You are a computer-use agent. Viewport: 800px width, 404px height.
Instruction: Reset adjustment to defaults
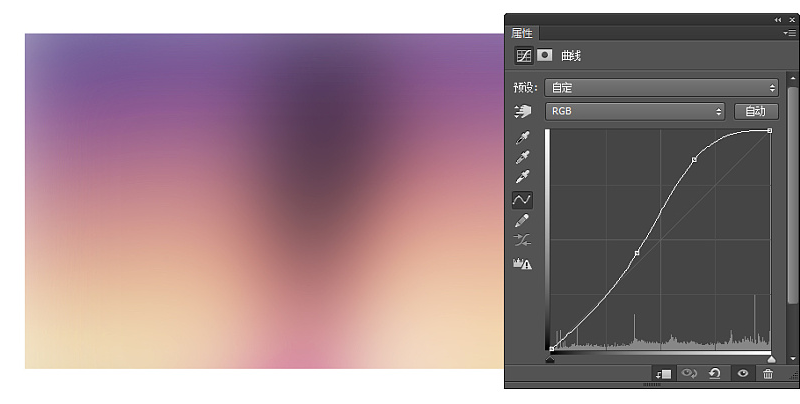(715, 374)
